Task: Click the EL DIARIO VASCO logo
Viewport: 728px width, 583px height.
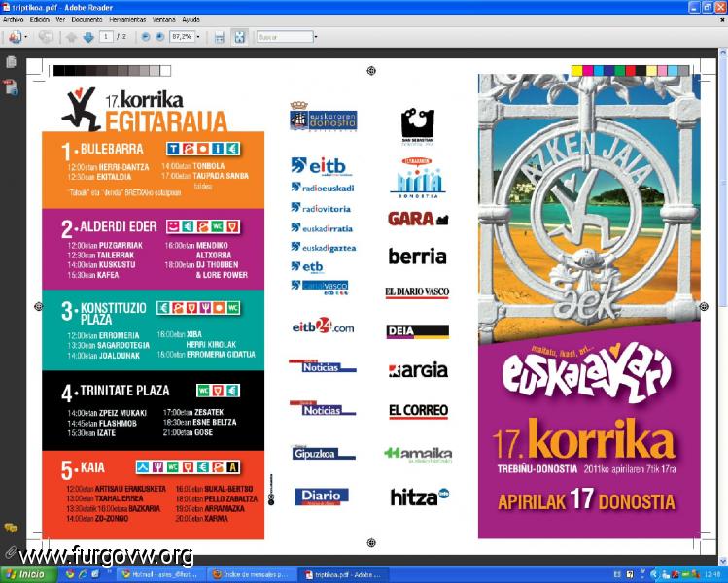Action: pyautogui.click(x=417, y=292)
